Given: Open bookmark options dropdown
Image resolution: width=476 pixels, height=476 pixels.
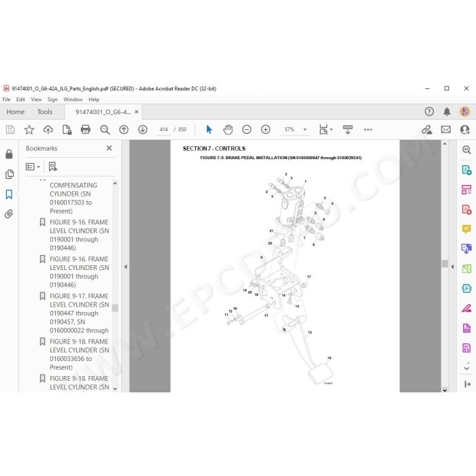Looking at the screenshot, I should [x=33, y=167].
